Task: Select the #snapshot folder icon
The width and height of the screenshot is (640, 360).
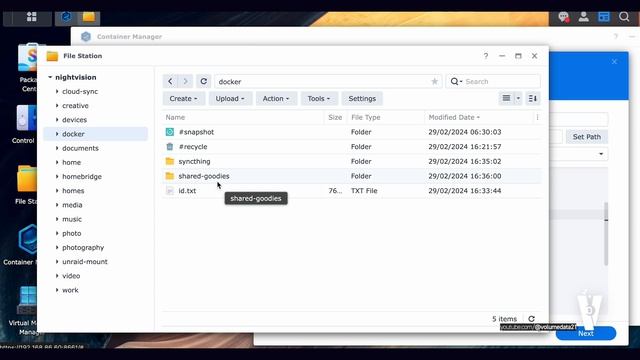Action: 170,132
